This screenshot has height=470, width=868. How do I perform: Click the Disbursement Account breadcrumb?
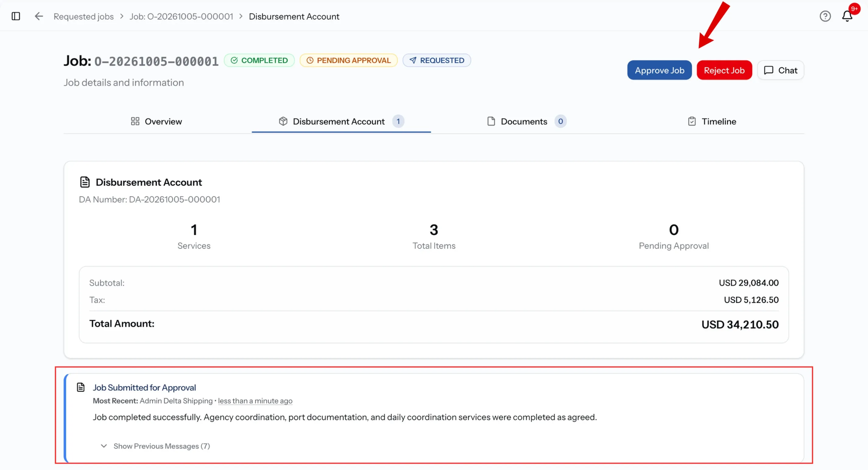coord(294,16)
